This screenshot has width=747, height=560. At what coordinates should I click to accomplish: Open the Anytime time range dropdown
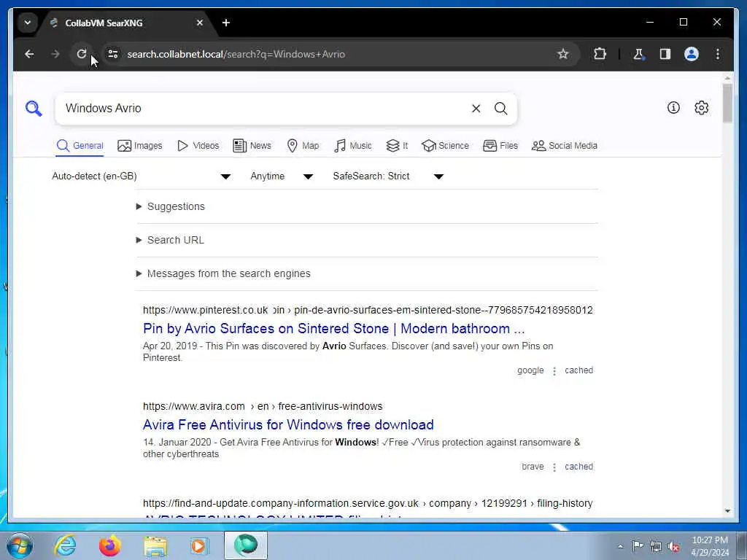(x=282, y=176)
